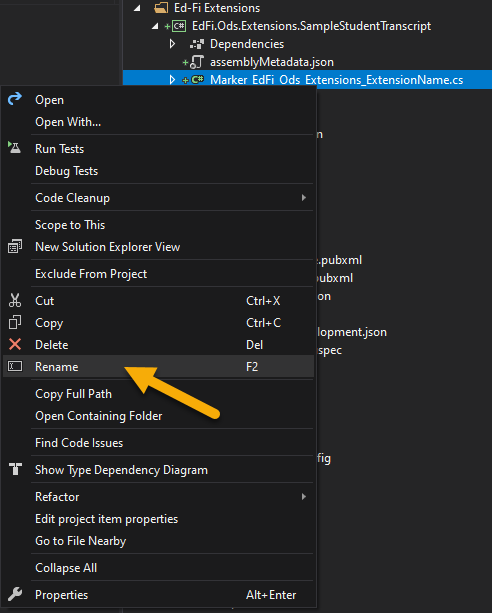Choose New Solution Explorer View
This screenshot has width=492, height=613.
point(158,247)
